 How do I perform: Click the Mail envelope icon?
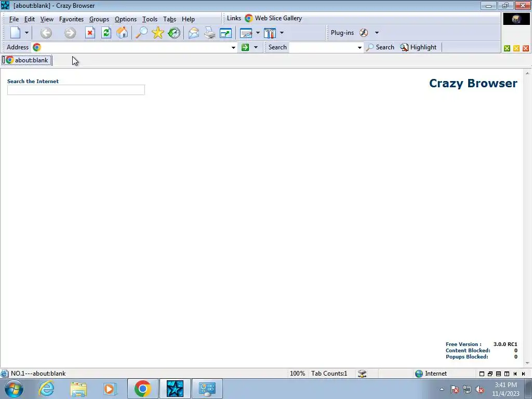click(x=194, y=33)
